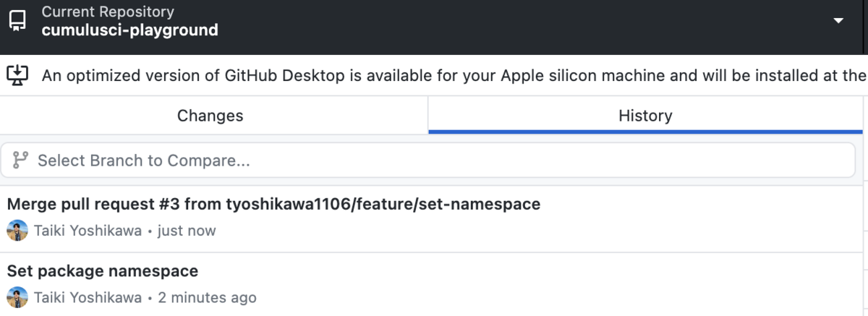This screenshot has height=316, width=868.
Task: Expand the Current Repository dropdown arrow
Action: pyautogui.click(x=838, y=21)
